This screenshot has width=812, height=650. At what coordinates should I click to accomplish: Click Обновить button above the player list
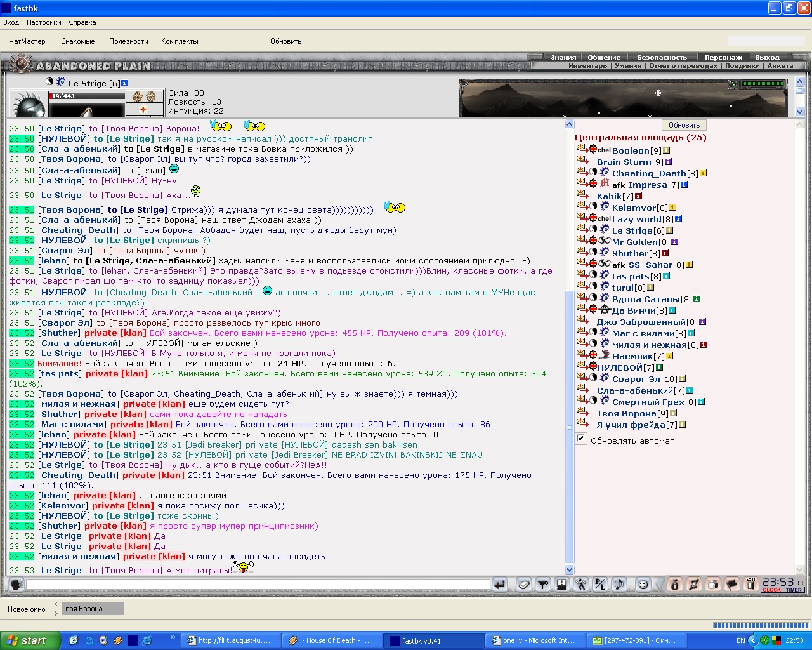pos(684,125)
